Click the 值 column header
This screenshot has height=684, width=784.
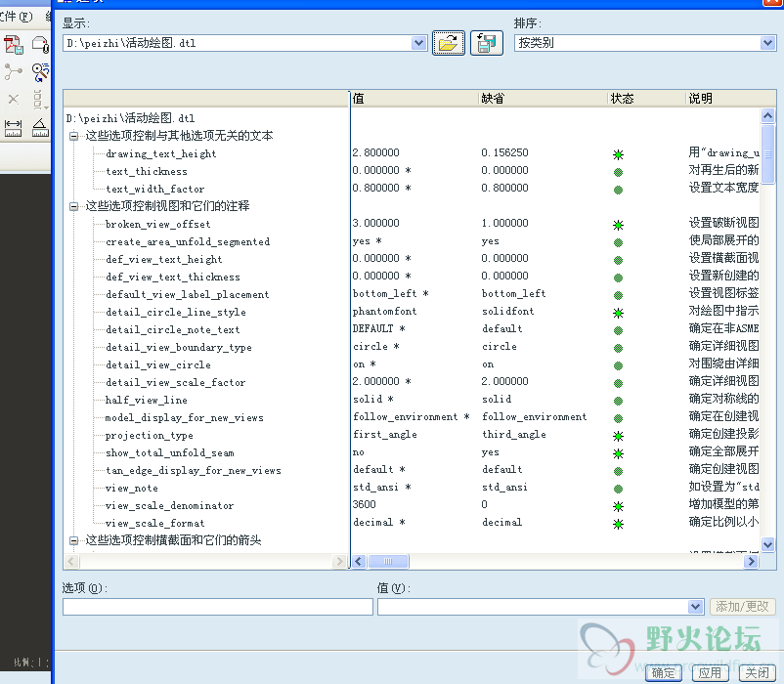414,99
